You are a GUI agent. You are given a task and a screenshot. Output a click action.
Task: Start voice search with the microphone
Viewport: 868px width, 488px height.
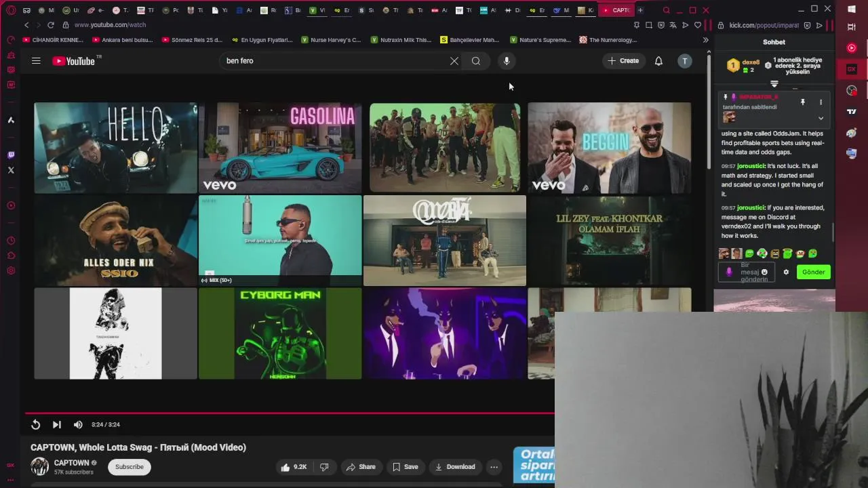pyautogui.click(x=506, y=61)
